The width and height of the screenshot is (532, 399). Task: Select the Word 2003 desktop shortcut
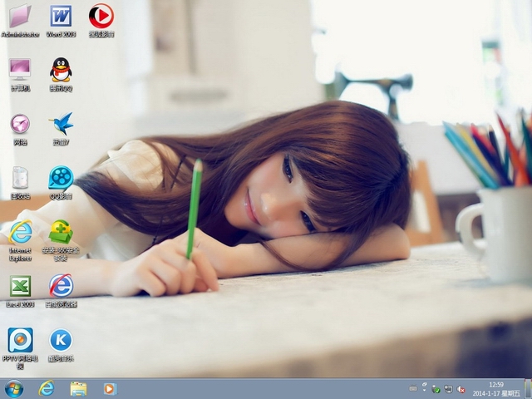coord(61,16)
